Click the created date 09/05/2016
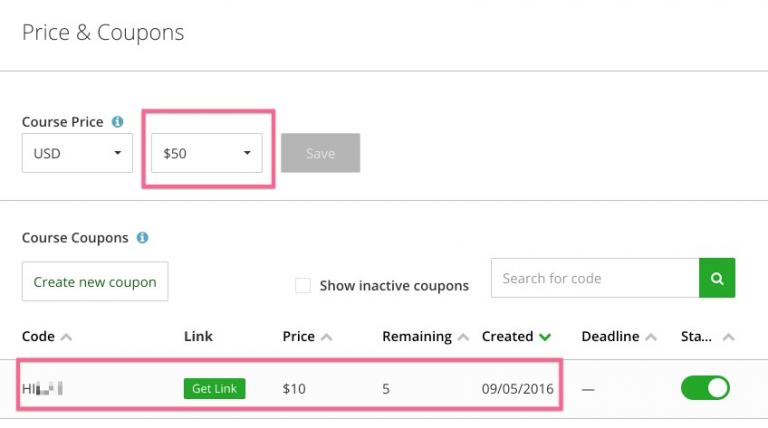 pos(518,389)
